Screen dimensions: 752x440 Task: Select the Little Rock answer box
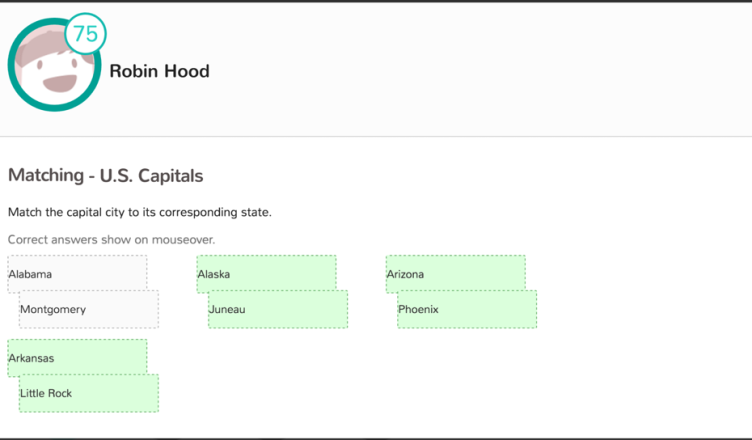[89, 393]
